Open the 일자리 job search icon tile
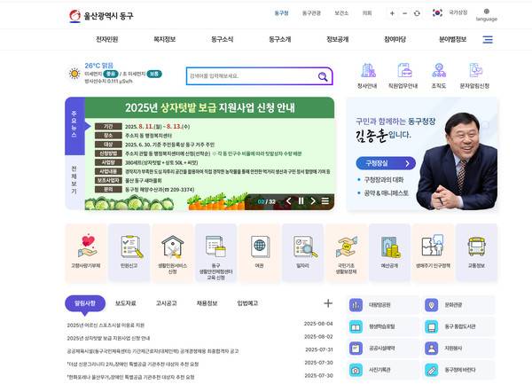 pos(303,253)
